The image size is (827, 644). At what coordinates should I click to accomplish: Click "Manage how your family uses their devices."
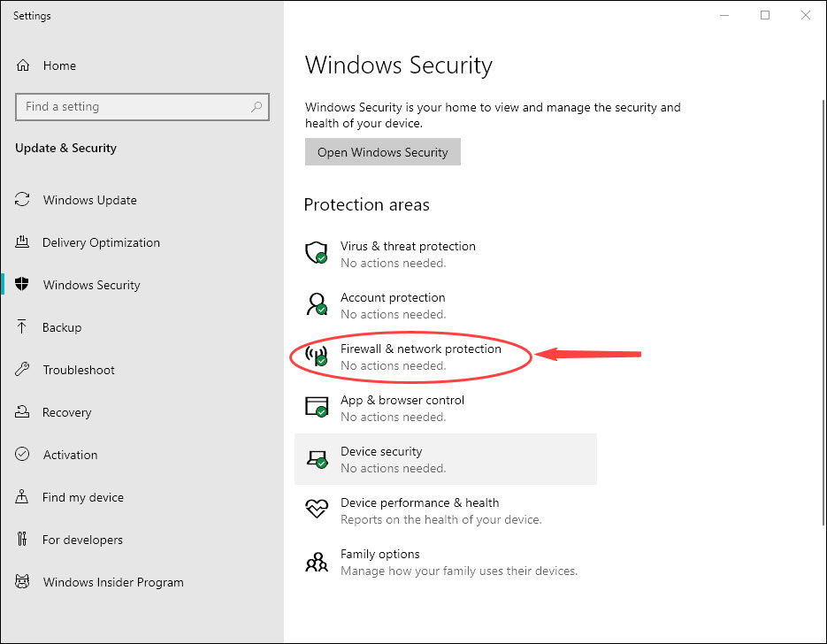tap(459, 571)
